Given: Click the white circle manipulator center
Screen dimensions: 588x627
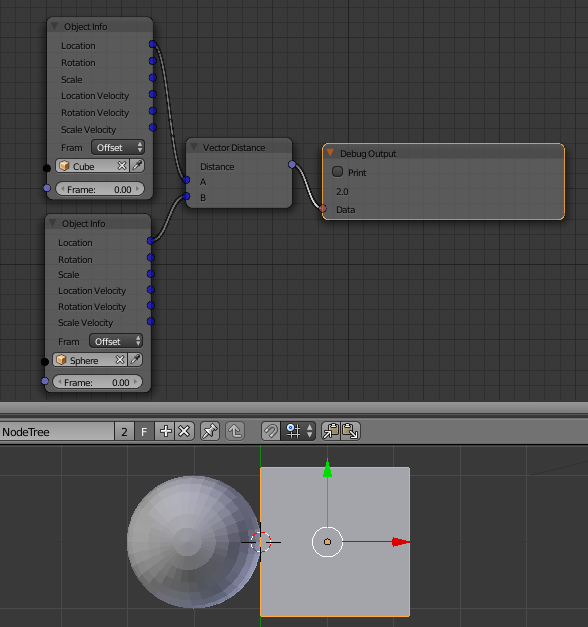Looking at the screenshot, I should point(327,542).
